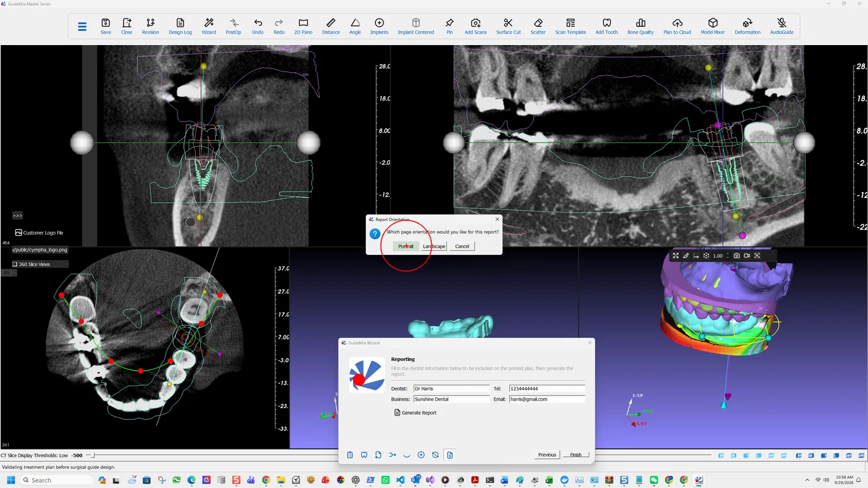Image resolution: width=868 pixels, height=488 pixels.
Task: Click the Email address field
Action: point(547,399)
